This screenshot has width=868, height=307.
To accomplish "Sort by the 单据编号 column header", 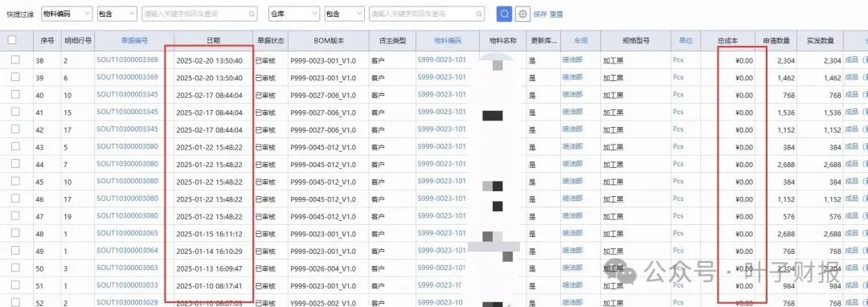I will [x=134, y=40].
